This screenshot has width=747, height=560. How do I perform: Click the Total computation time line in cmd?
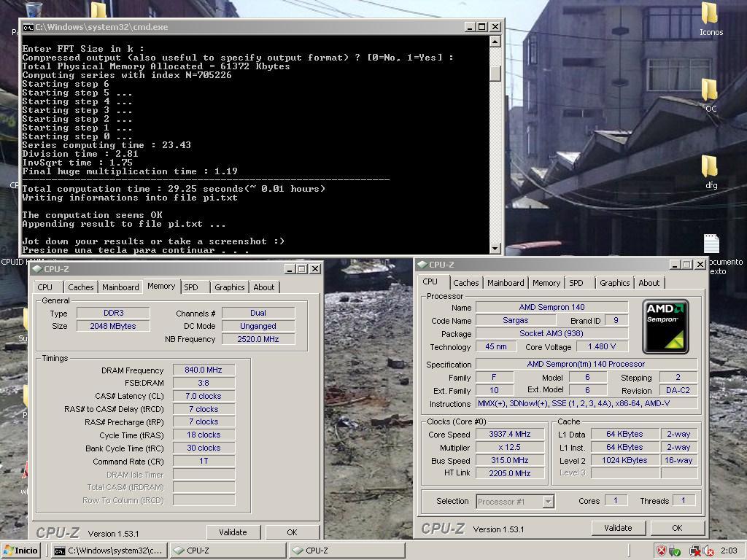(x=174, y=189)
